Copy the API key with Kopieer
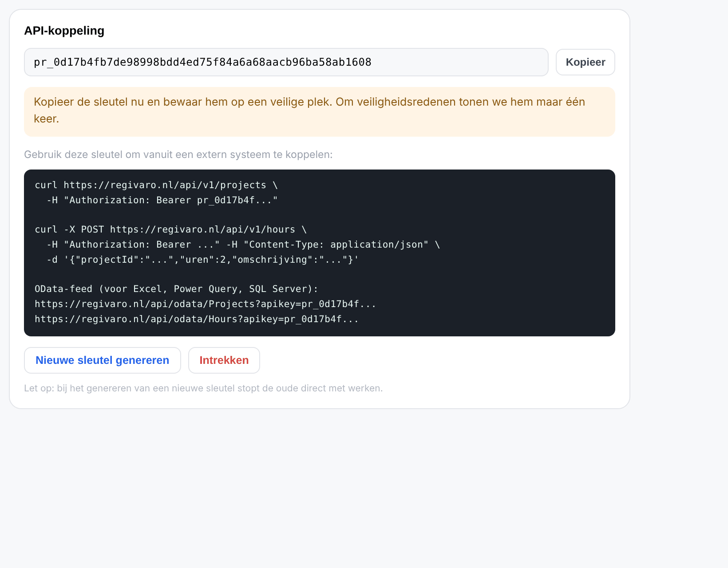 click(x=585, y=62)
